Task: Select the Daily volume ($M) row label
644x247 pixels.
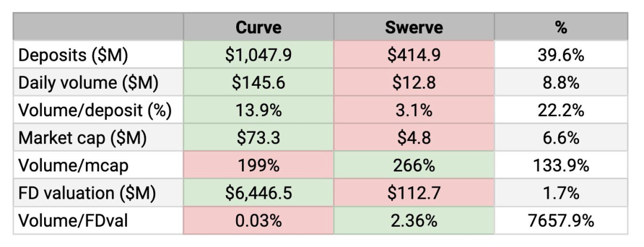Action: pyautogui.click(x=98, y=82)
